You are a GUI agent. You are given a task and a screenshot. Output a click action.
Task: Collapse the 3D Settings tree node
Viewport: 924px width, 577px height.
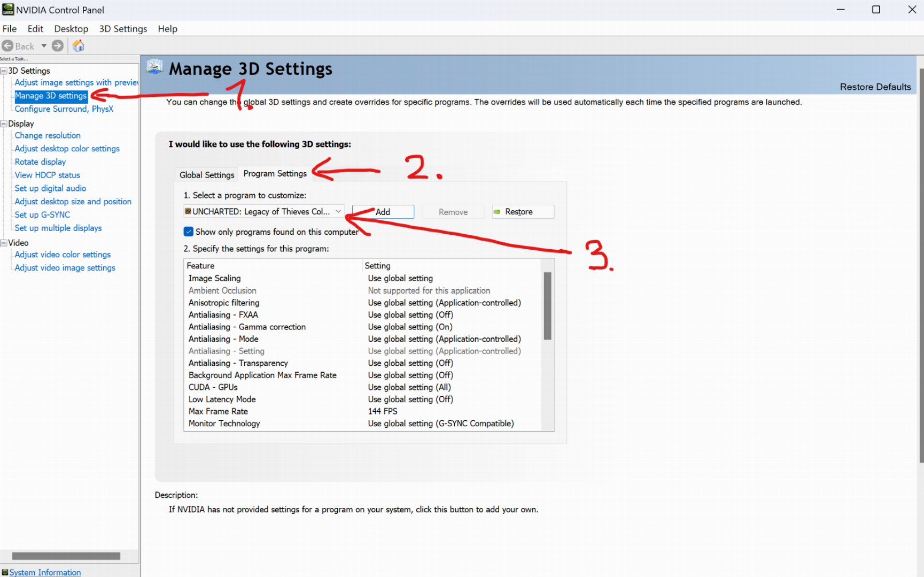4,71
